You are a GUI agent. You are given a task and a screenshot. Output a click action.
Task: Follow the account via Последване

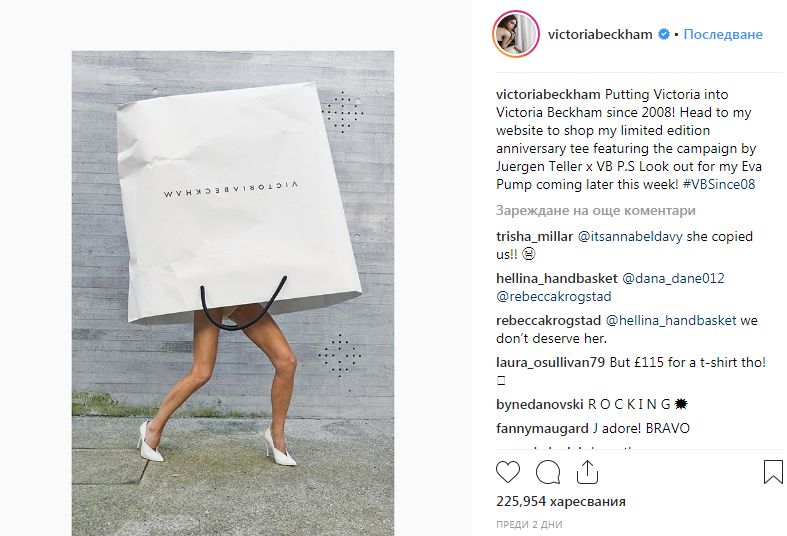click(723, 34)
